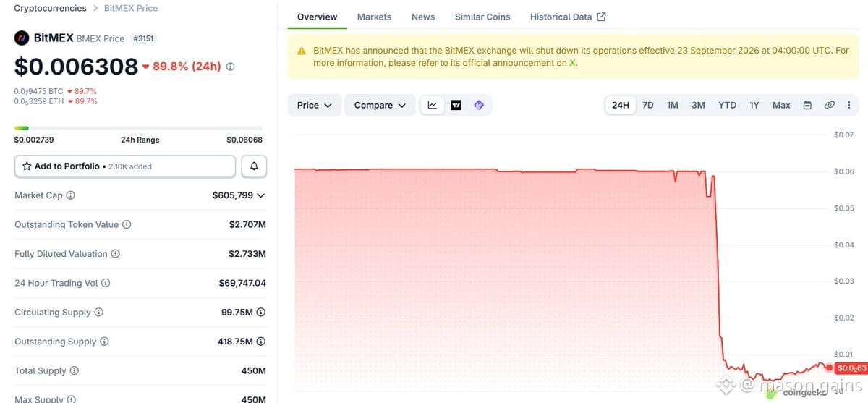Click the 24h Range progress bar
This screenshot has width=868, height=403.
click(x=140, y=128)
